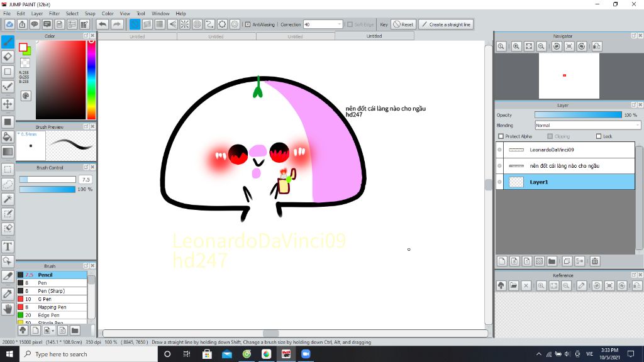Open a reference image via folder icon
The height and width of the screenshot is (362, 644).
[513, 286]
